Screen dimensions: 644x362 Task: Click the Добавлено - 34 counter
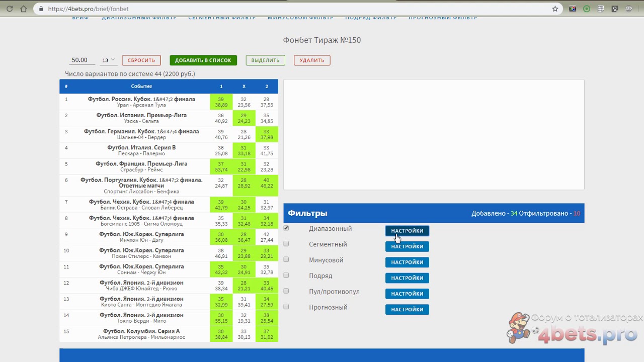(x=495, y=213)
